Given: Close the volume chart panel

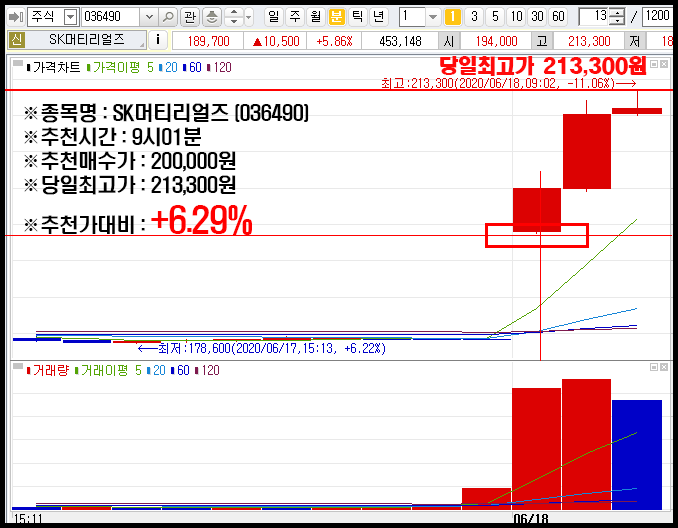Looking at the screenshot, I should click(664, 367).
